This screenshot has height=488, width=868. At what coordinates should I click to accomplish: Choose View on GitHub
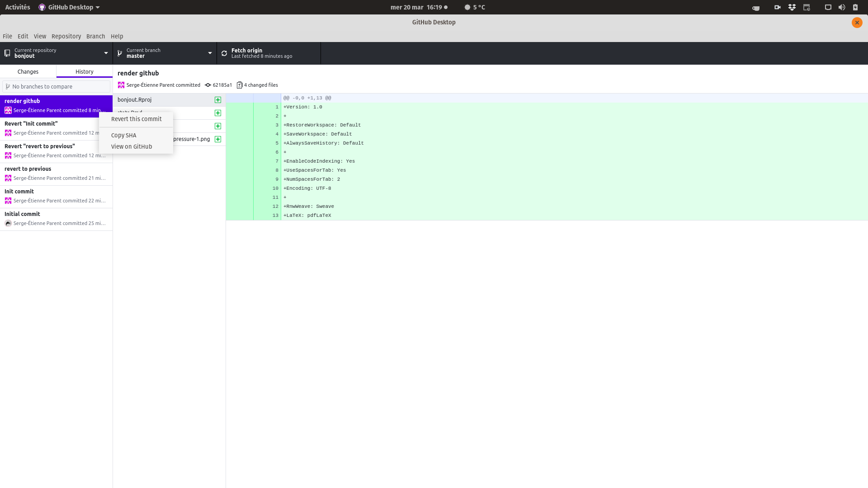(x=136, y=146)
